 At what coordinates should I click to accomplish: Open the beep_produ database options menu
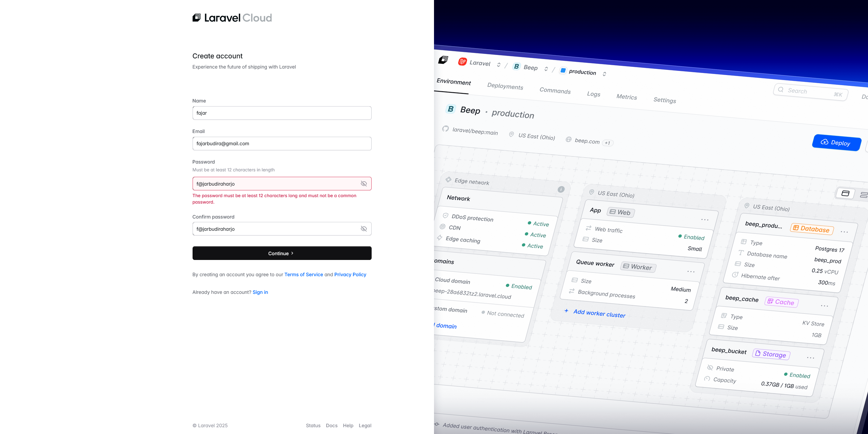[x=844, y=232]
